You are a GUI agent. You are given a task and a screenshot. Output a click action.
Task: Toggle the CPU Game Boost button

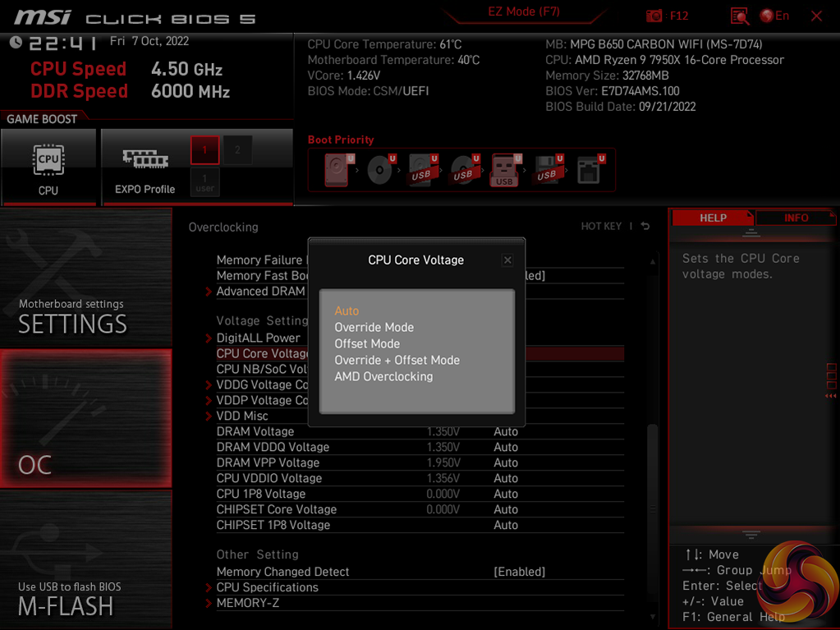48,167
